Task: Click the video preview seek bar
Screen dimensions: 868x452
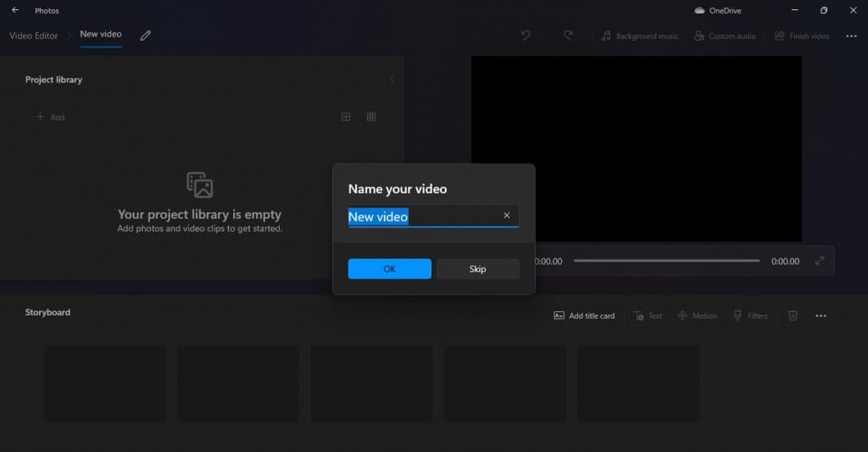Action: (666, 261)
